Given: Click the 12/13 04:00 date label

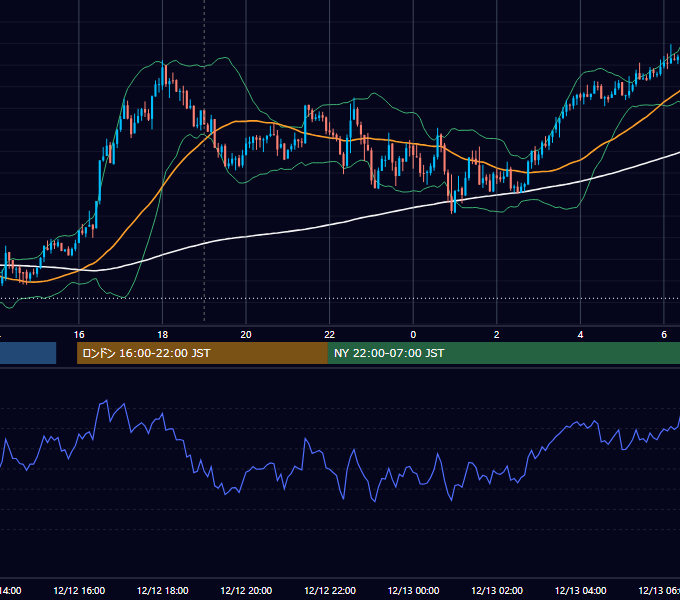Looking at the screenshot, I should tap(580, 590).
